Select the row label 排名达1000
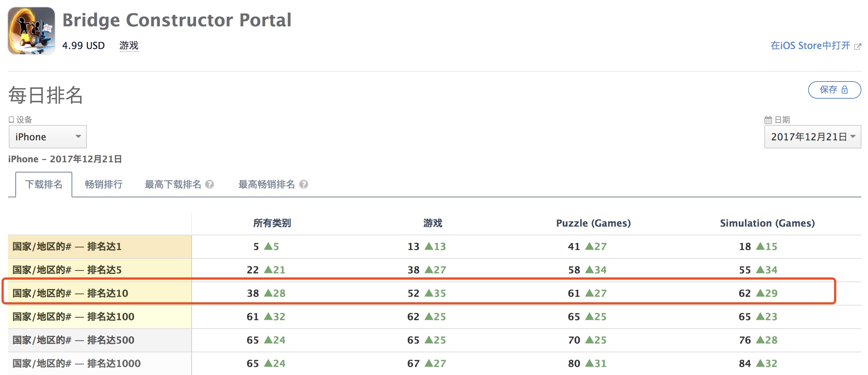Image resolution: width=868 pixels, height=375 pixels. pyautogui.click(x=100, y=363)
